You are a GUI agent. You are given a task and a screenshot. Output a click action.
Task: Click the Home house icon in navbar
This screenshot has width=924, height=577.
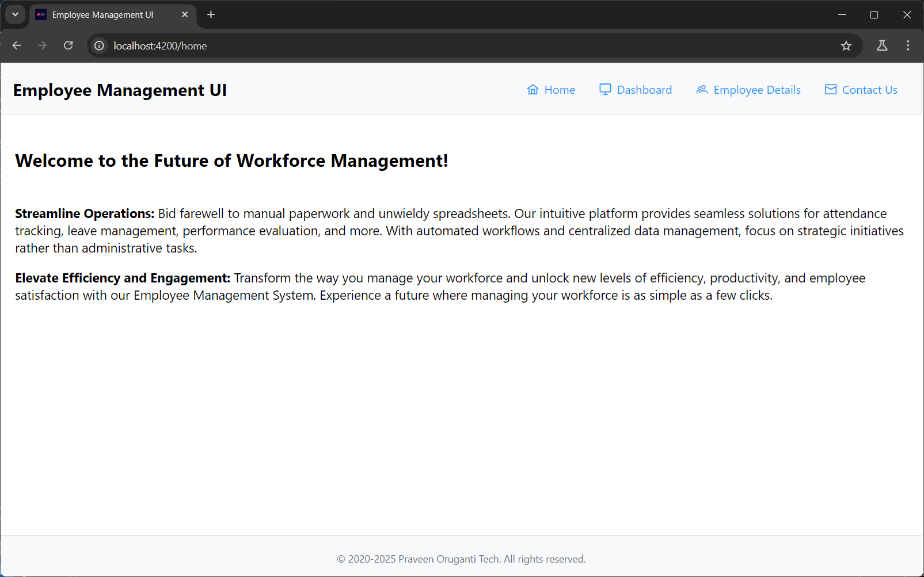point(533,90)
